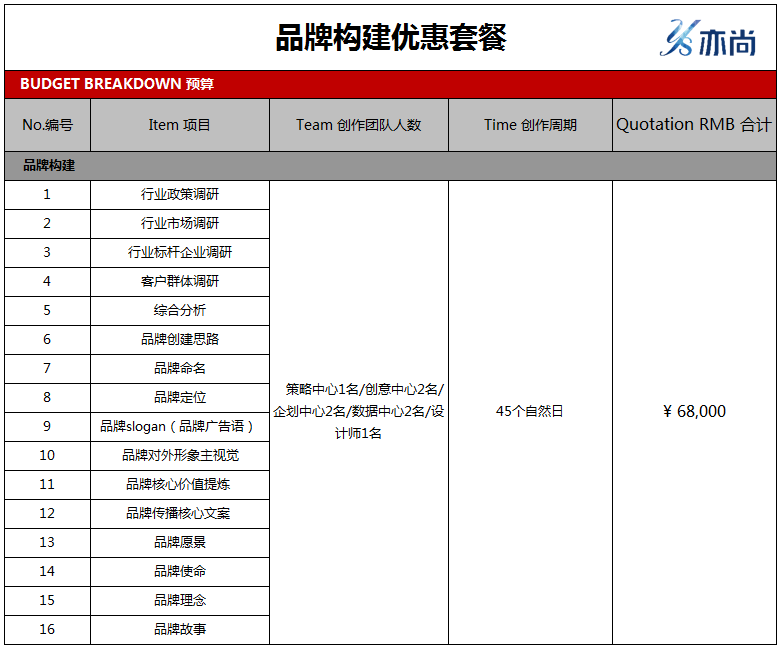Select the No.编号 column header

pyautogui.click(x=47, y=125)
